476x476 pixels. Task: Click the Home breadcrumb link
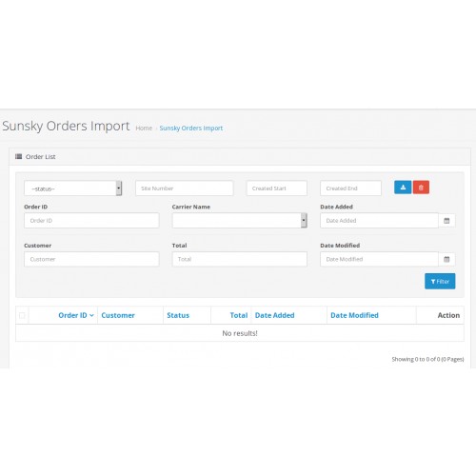pyautogui.click(x=144, y=129)
